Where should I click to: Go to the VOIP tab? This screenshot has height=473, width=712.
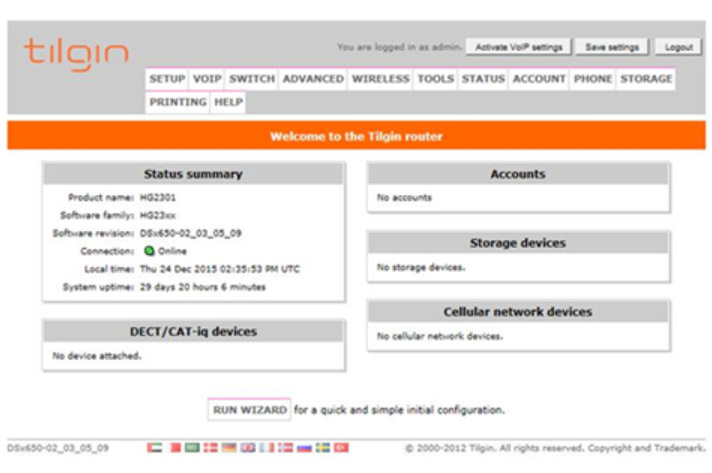pyautogui.click(x=207, y=79)
